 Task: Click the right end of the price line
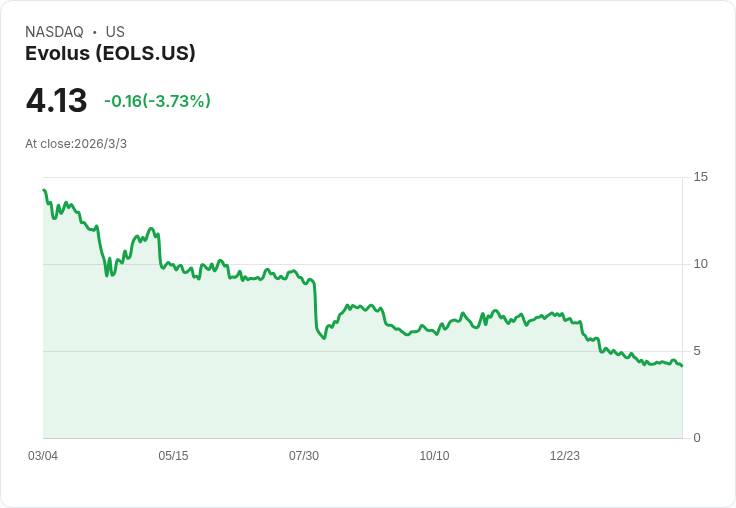[x=682, y=366]
